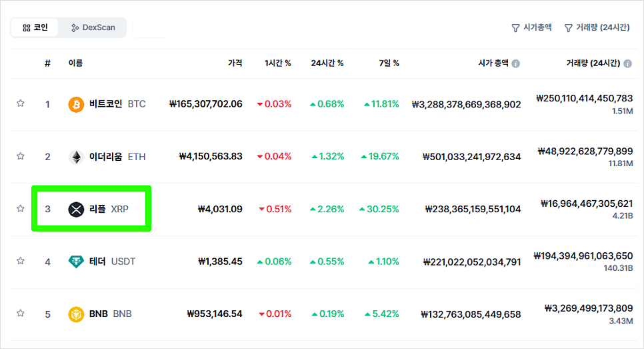Sort by 1시간 % column header
The height and width of the screenshot is (349, 644).
[x=277, y=63]
